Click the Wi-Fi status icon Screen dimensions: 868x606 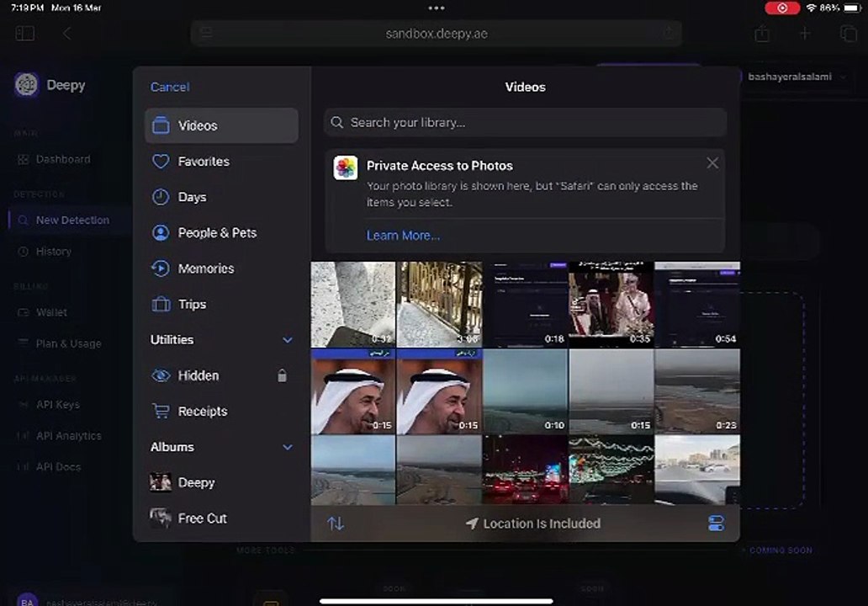point(811,8)
